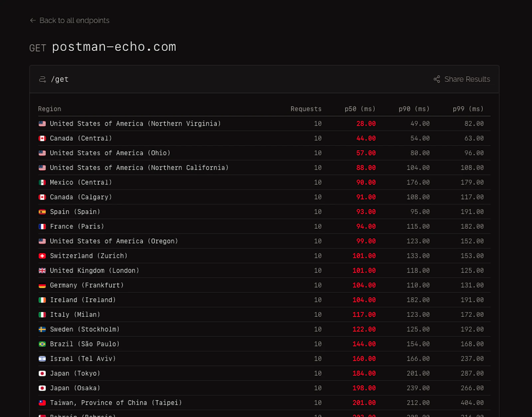Click the share icon next to Share Results
Viewport: 532px width, 417px height.
pos(437,79)
